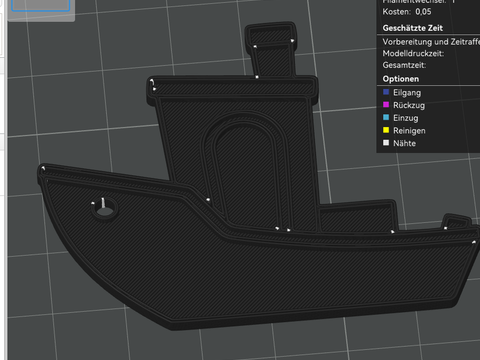The image size is (480, 360).
Task: Select the Optionen section heading
Action: coord(401,79)
